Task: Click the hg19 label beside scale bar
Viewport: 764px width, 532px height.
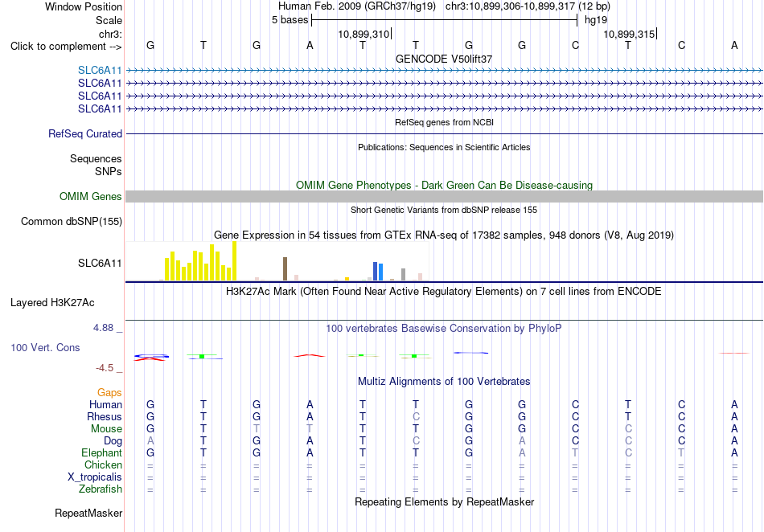Action: click(596, 20)
